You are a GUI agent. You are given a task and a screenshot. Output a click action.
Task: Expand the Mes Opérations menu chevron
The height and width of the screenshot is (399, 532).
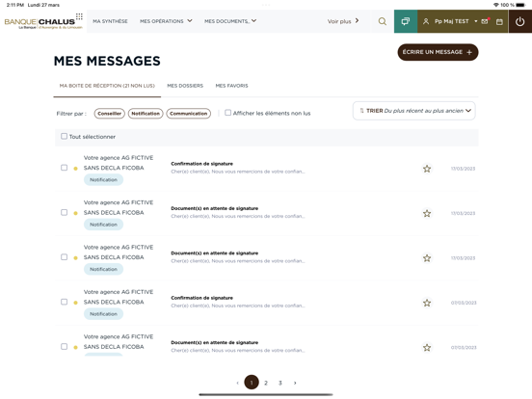point(190,20)
